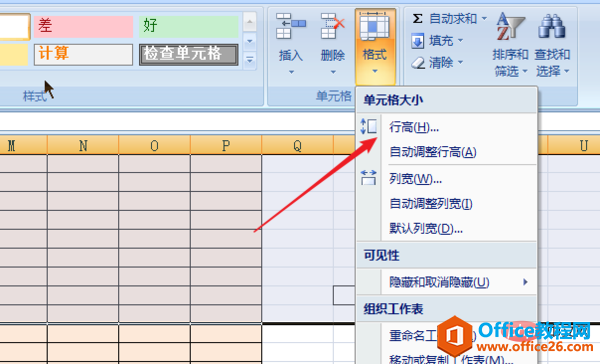The image size is (600, 364).
Task: Open the 查找和选择 dropdown arrow
Action: 566,71
